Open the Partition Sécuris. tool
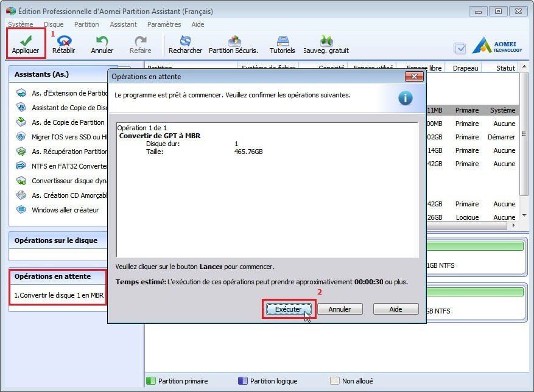Screen dimensions: 534x392 (234, 44)
